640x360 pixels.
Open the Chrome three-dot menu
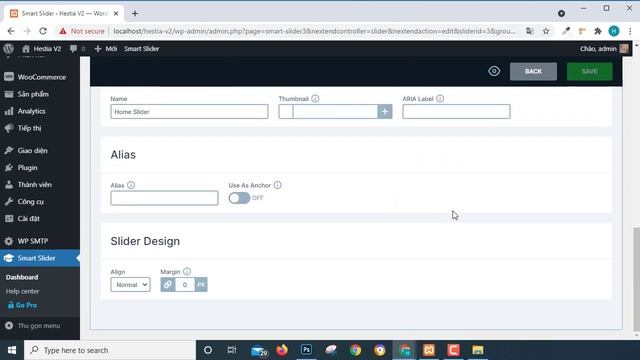click(630, 31)
